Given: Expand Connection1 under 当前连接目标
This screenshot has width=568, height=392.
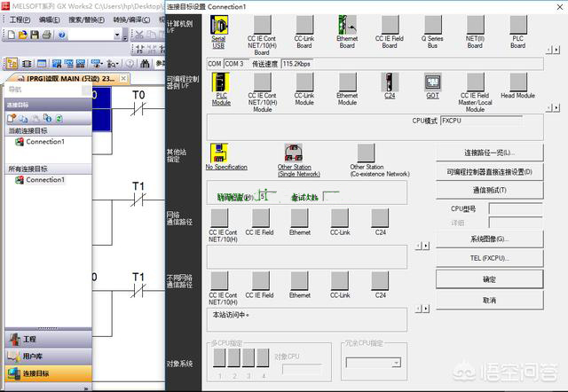Looking at the screenshot, I should [x=44, y=142].
